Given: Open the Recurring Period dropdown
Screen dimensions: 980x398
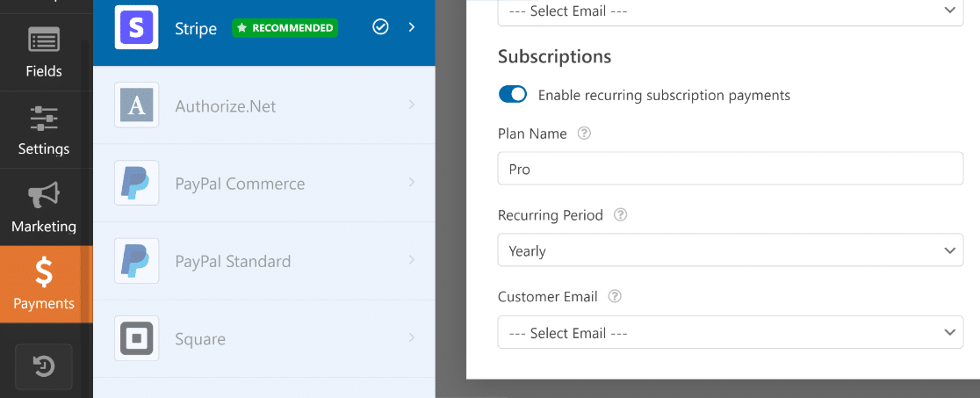Looking at the screenshot, I should [x=730, y=250].
